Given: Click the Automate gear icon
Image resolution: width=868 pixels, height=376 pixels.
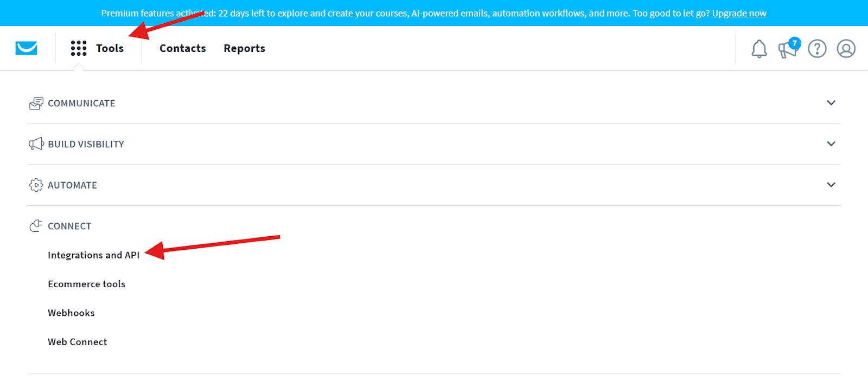Looking at the screenshot, I should coord(36,185).
